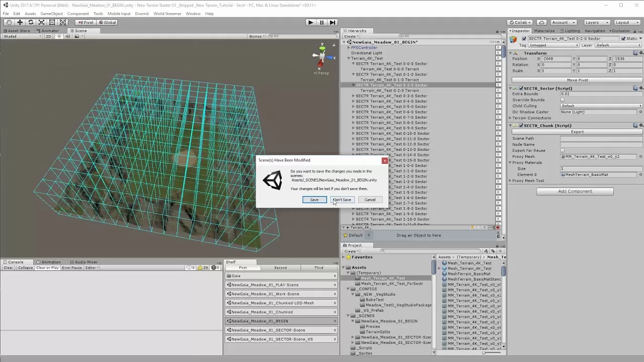
Task: Click Cancel in the dialog
Action: click(370, 200)
